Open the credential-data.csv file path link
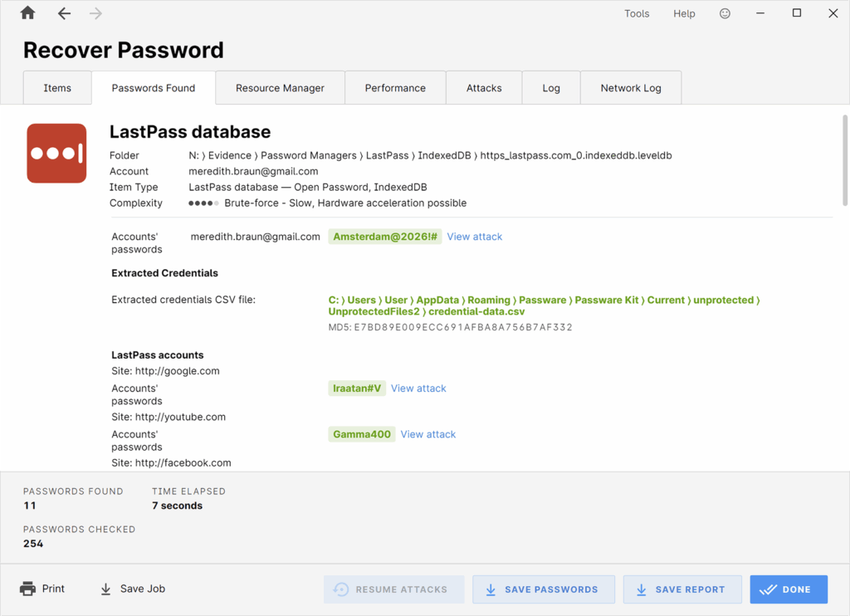The image size is (850, 616). click(544, 306)
